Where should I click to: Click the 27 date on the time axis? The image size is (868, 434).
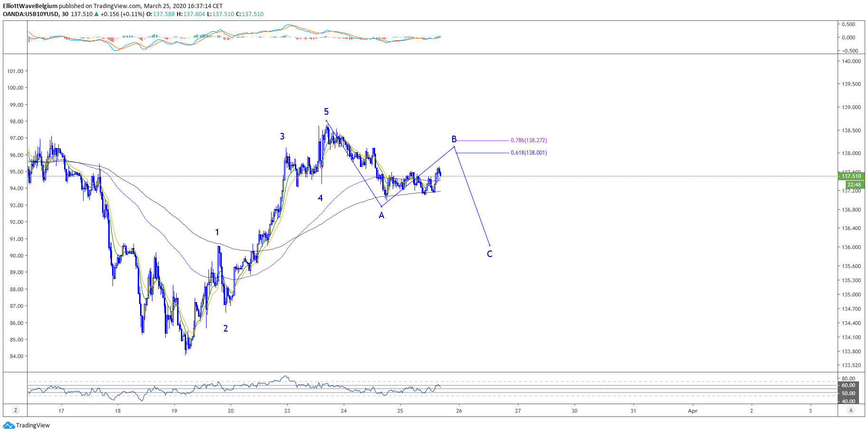[518, 411]
